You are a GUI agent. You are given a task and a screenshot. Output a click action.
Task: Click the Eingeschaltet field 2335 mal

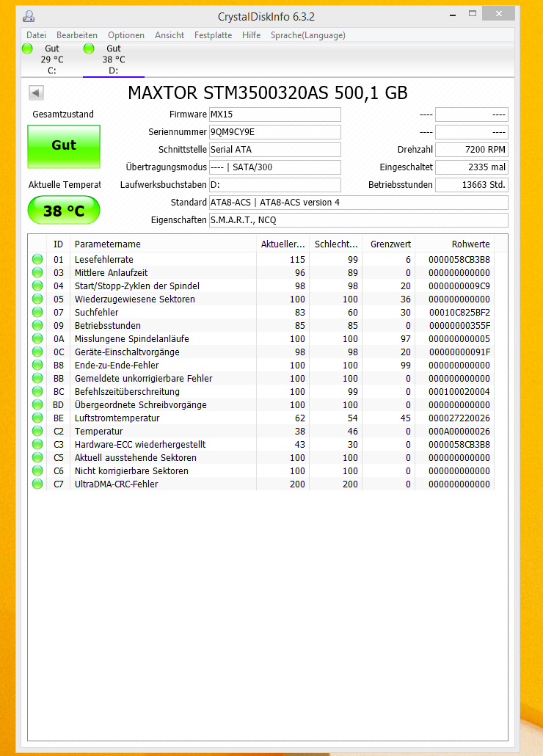click(472, 167)
